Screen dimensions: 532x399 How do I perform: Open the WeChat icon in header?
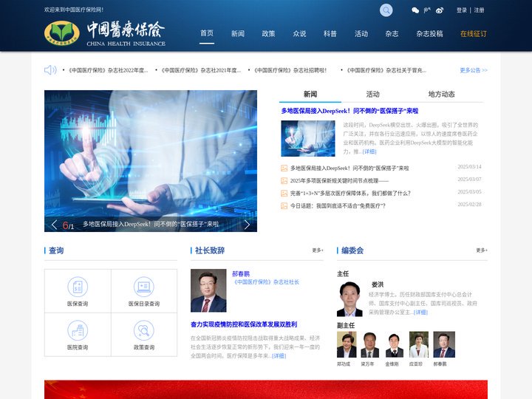coord(415,10)
